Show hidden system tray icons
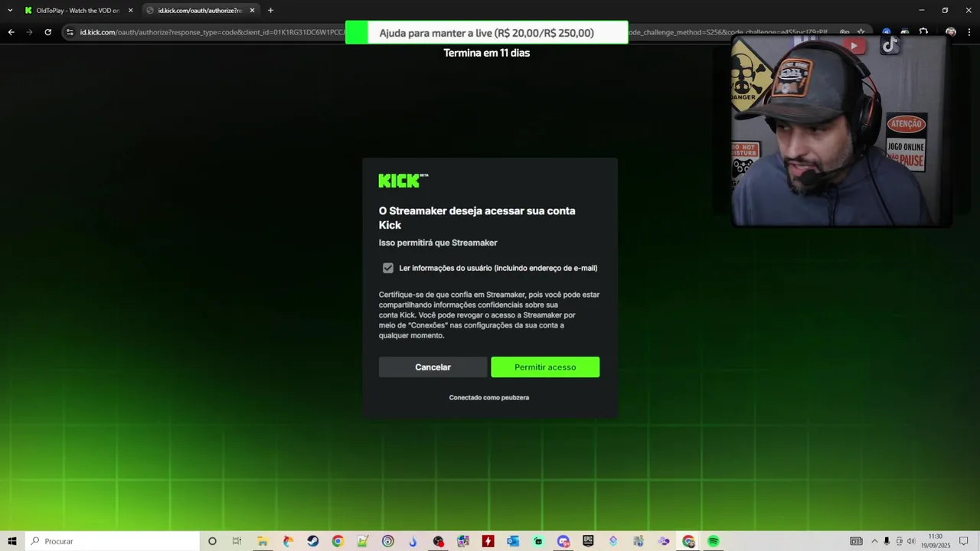This screenshot has height=551, width=980. [x=874, y=541]
